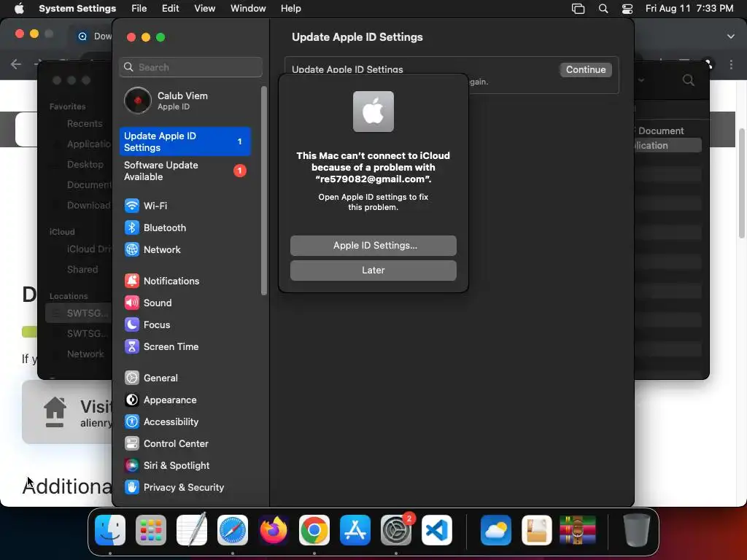The image size is (747, 560).
Task: Open the Bluetooth settings icon
Action: 132,227
